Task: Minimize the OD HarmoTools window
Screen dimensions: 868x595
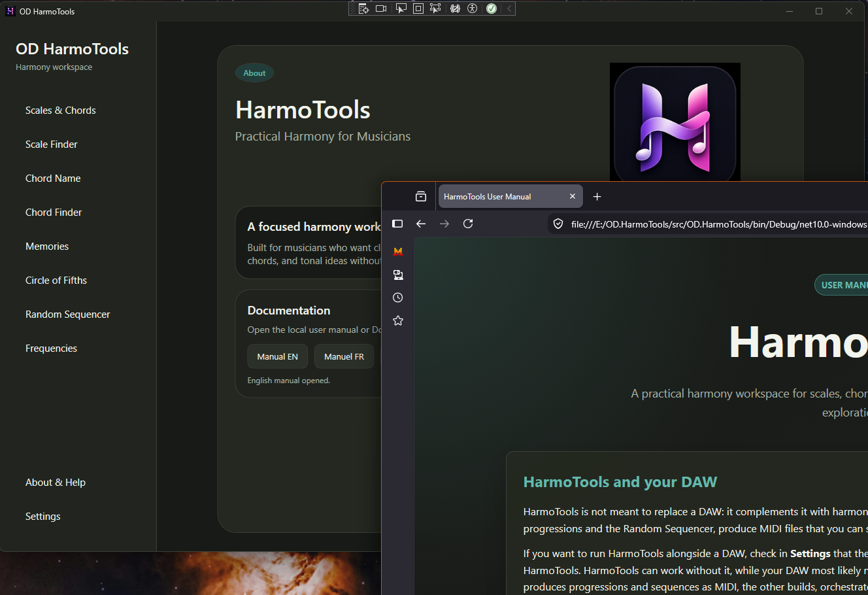Action: pyautogui.click(x=790, y=11)
